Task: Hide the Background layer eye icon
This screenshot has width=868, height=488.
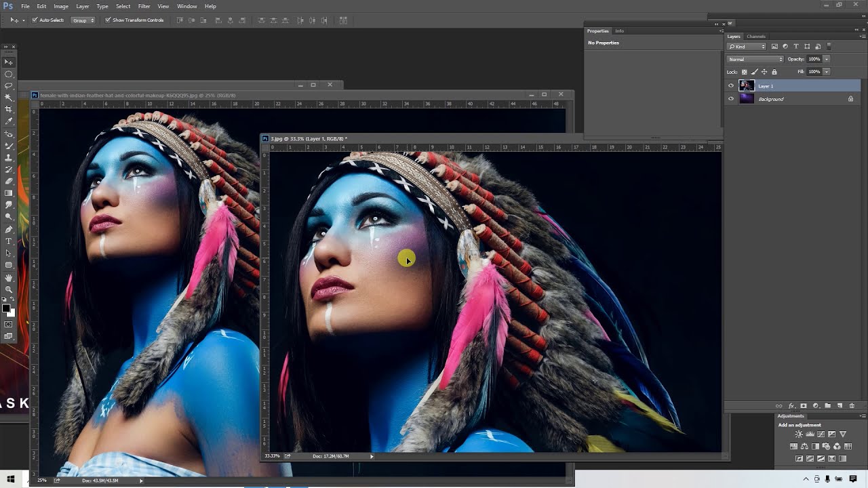Action: click(x=731, y=99)
